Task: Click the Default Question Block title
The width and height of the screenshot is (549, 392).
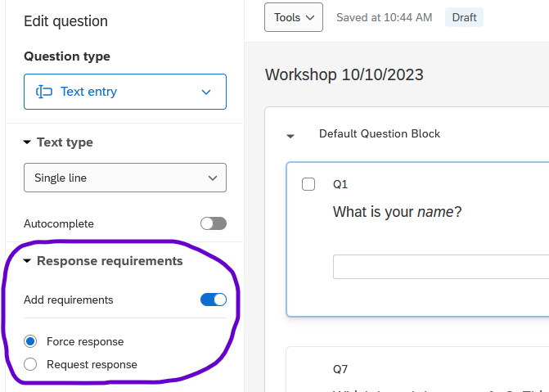Action: (x=379, y=133)
